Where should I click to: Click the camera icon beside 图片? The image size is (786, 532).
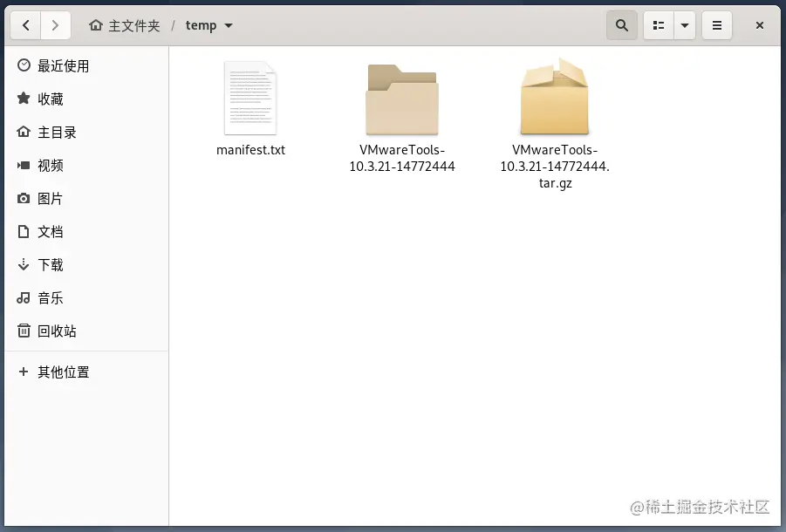point(24,198)
